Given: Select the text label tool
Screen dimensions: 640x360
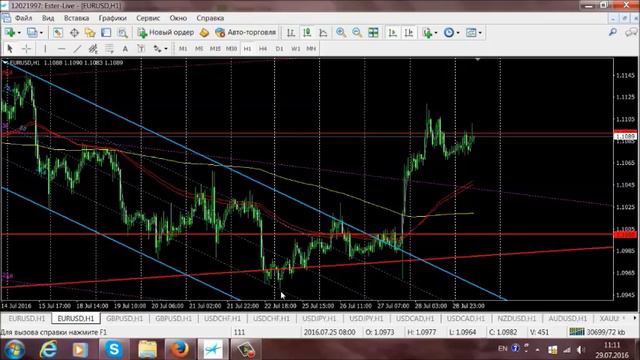Looking at the screenshot, I should [x=141, y=49].
